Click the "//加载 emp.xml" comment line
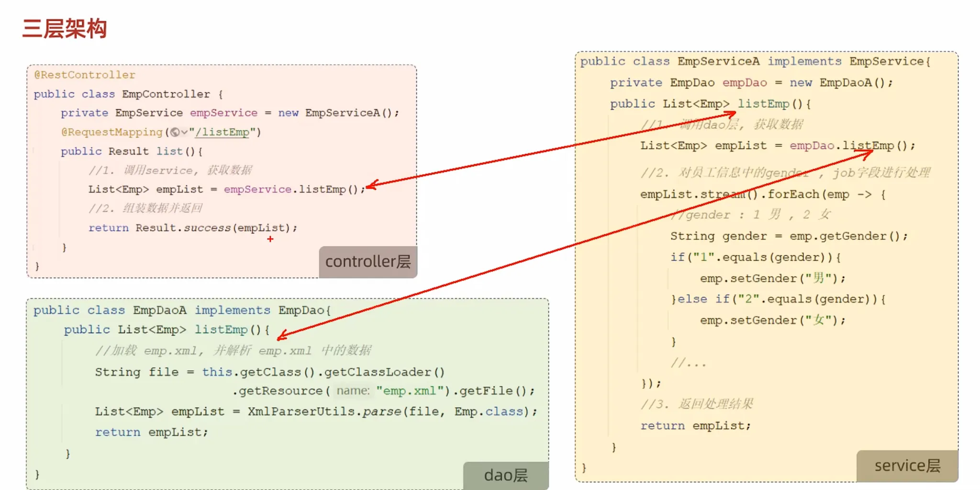The height and width of the screenshot is (490, 980). click(233, 351)
